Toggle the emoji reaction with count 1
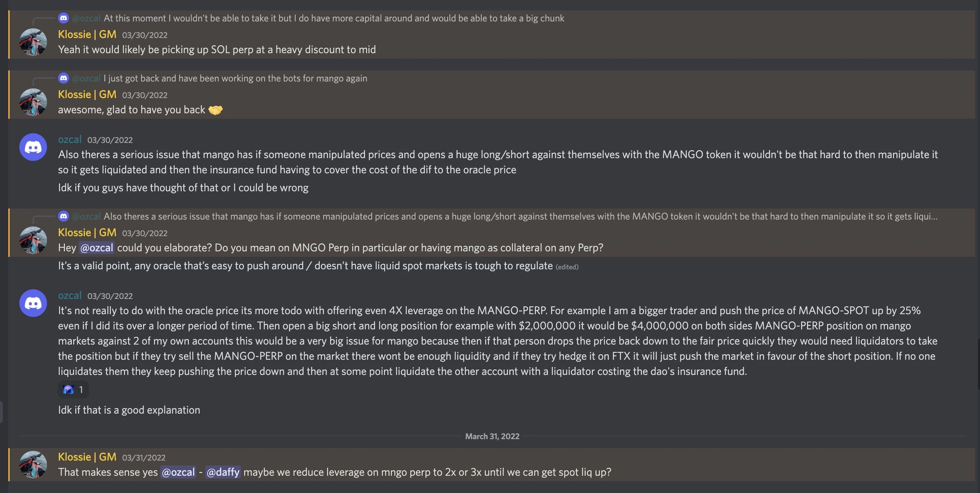Viewport: 980px width, 493px height. coord(74,389)
